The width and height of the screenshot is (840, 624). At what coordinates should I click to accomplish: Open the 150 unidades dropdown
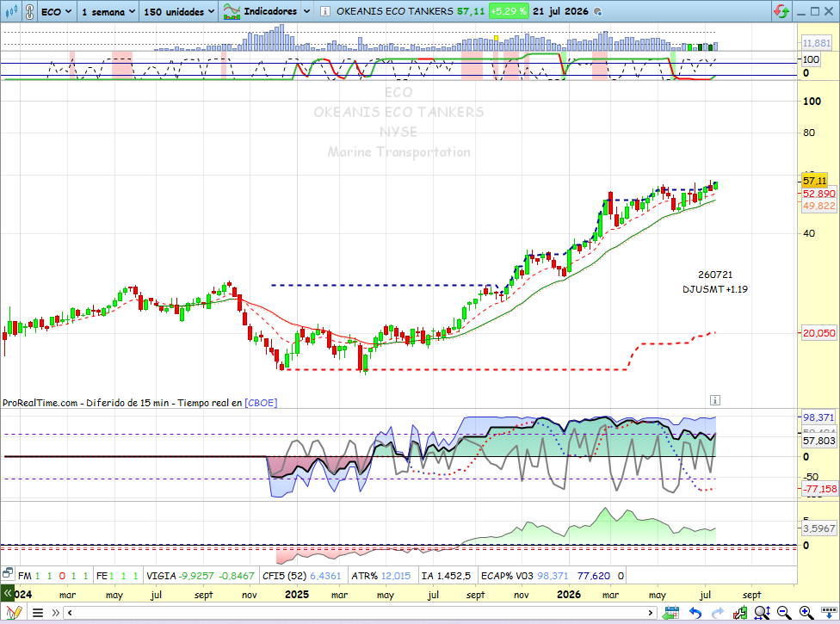179,11
